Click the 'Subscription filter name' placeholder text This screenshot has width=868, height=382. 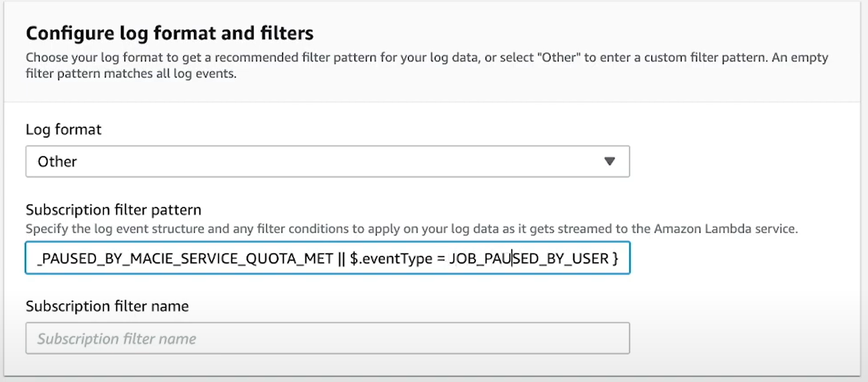(117, 339)
